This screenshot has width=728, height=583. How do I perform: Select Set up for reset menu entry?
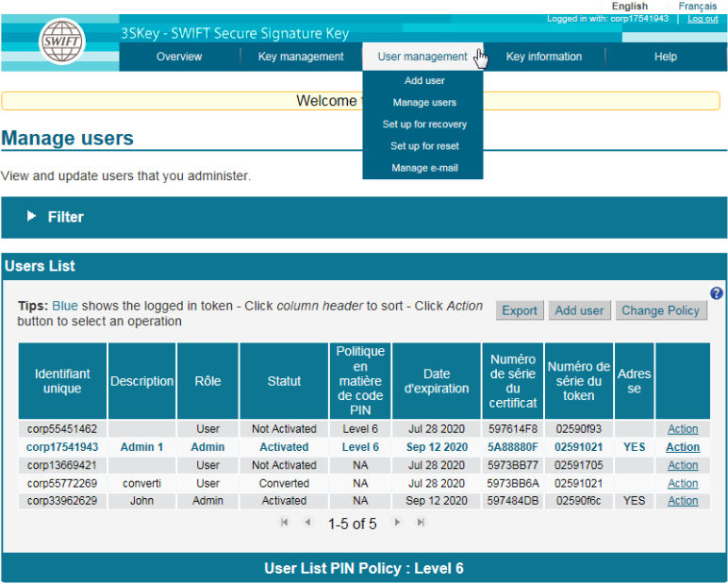[424, 146]
